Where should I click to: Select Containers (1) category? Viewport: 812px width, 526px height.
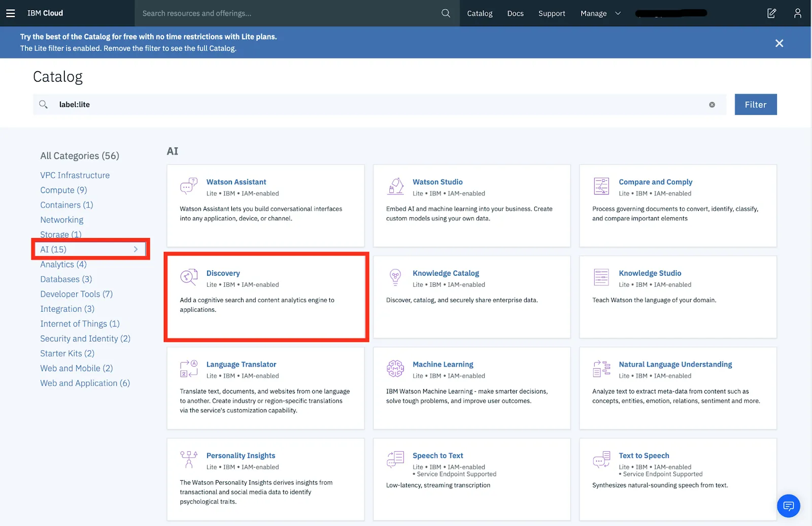pyautogui.click(x=66, y=205)
